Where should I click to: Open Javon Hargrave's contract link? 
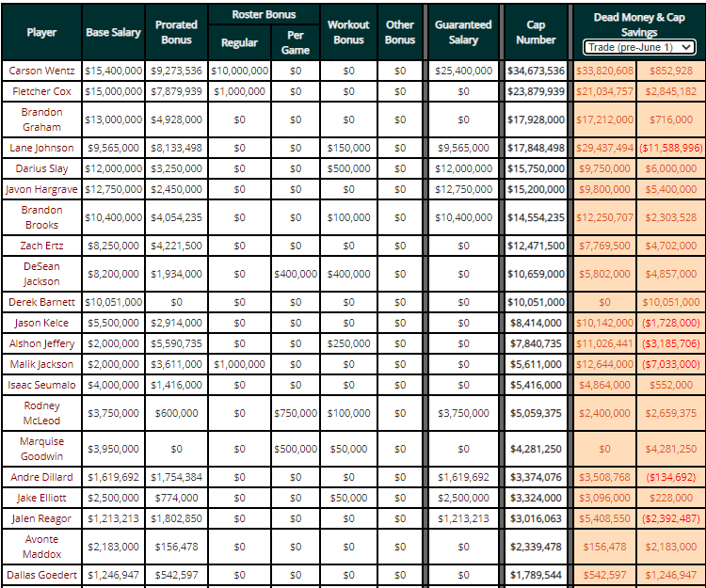pos(41,188)
